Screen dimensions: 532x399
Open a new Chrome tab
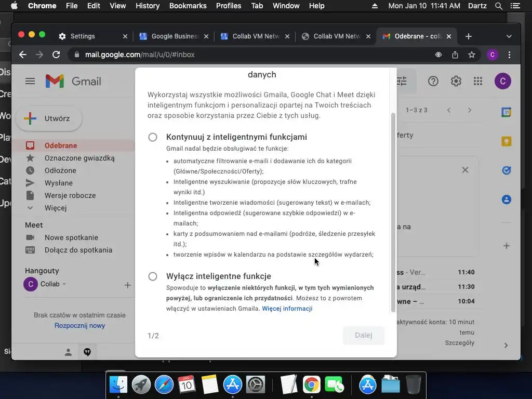tap(469, 36)
